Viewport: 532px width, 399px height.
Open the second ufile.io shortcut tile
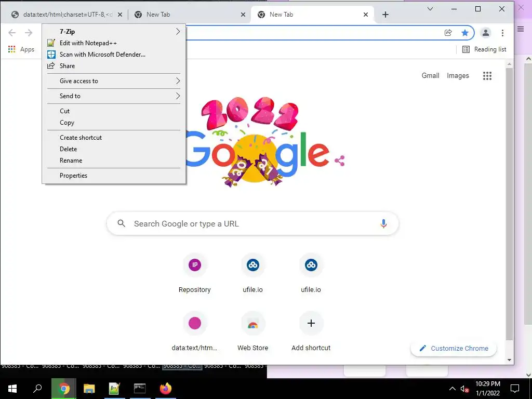click(x=311, y=273)
